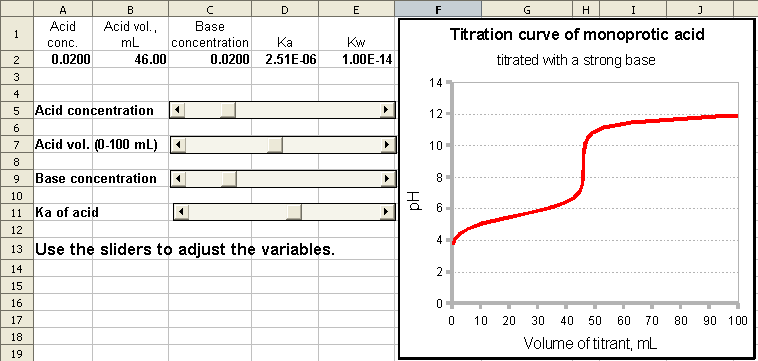
Task: Click left arrow of Acid vol. scrollbar
Action: coord(178,144)
